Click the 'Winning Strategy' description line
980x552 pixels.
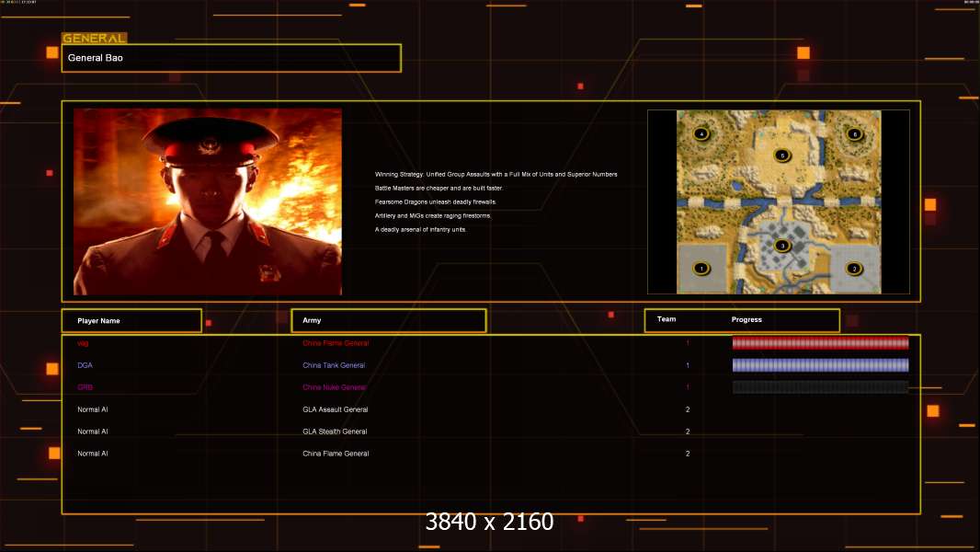(x=496, y=175)
